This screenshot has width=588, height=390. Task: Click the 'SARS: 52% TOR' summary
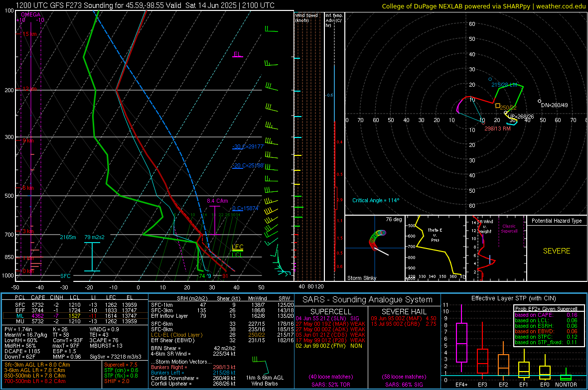pyautogui.click(x=331, y=385)
